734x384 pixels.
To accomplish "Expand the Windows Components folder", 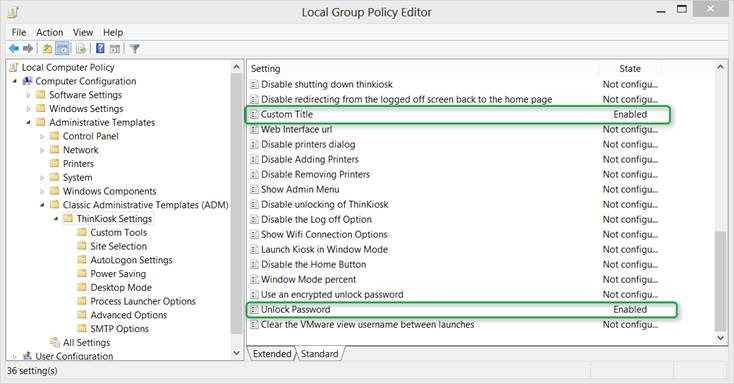I will pos(42,191).
